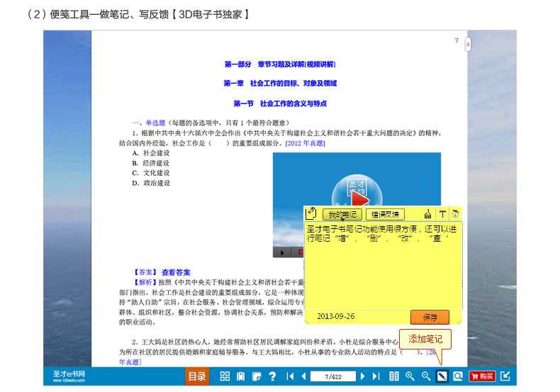Screen dimensions: 560x392
Task: Go to the next page
Action: [363, 376]
